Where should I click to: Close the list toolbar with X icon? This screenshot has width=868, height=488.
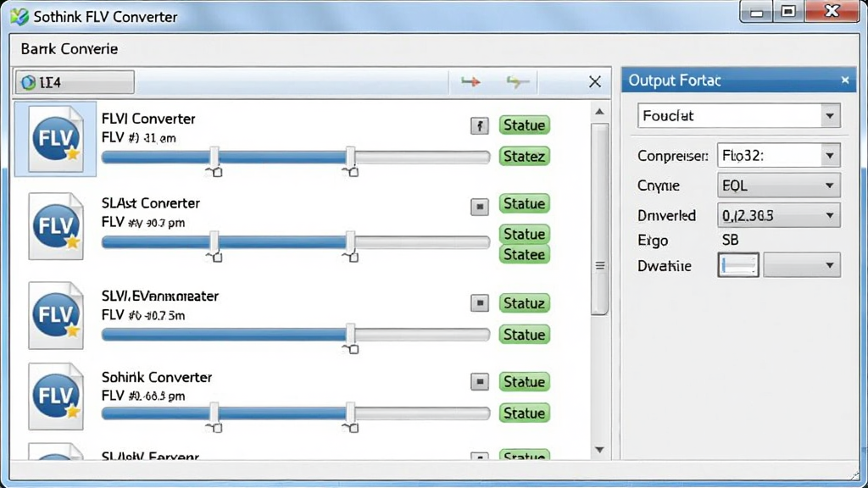[594, 82]
